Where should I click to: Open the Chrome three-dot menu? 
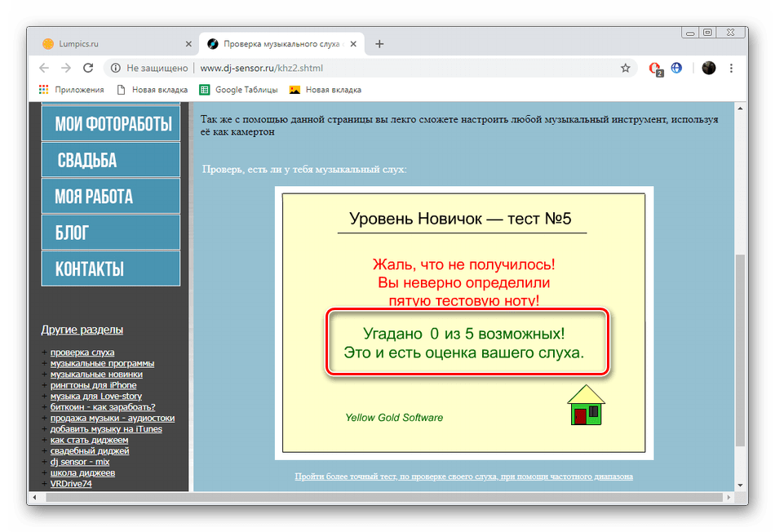[x=733, y=69]
